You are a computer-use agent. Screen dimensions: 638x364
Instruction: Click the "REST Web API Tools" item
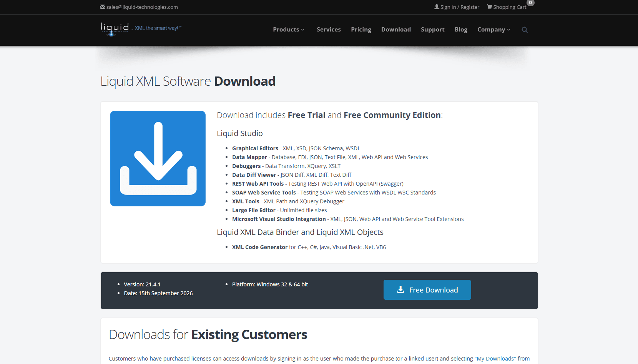[318, 184]
